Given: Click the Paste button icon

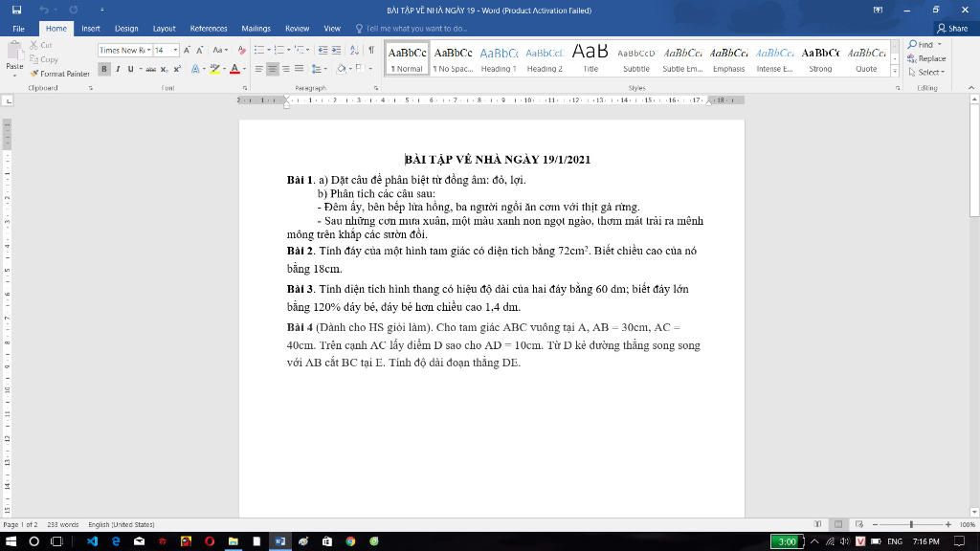Looking at the screenshot, I should [14, 52].
